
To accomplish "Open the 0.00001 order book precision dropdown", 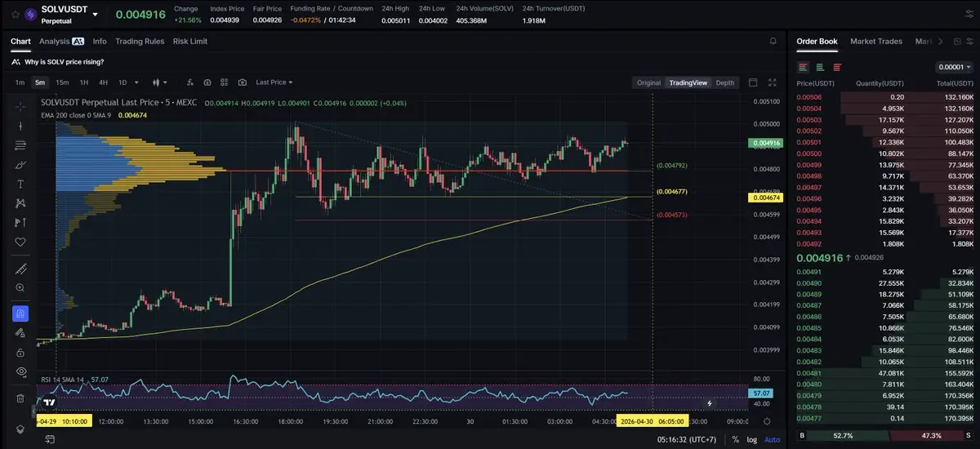I will pos(954,67).
